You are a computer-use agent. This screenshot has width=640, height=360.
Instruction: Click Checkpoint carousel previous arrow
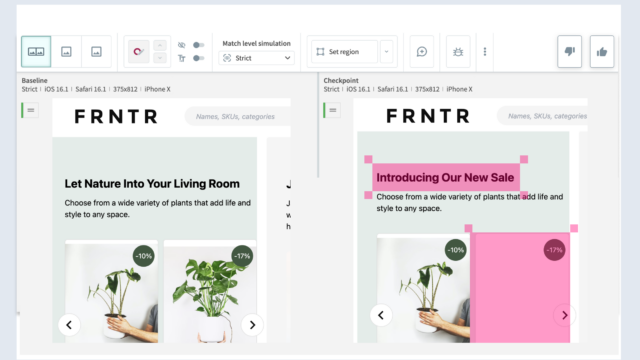[381, 315]
